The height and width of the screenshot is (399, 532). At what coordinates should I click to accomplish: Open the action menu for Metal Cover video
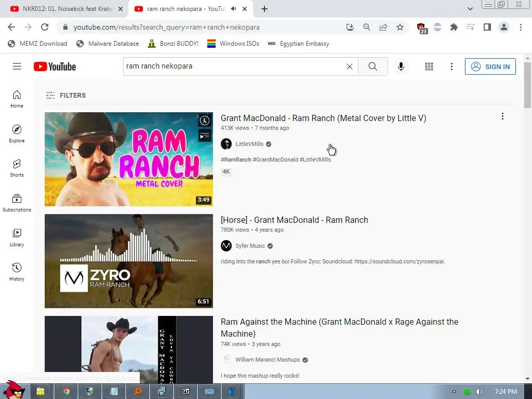(502, 116)
